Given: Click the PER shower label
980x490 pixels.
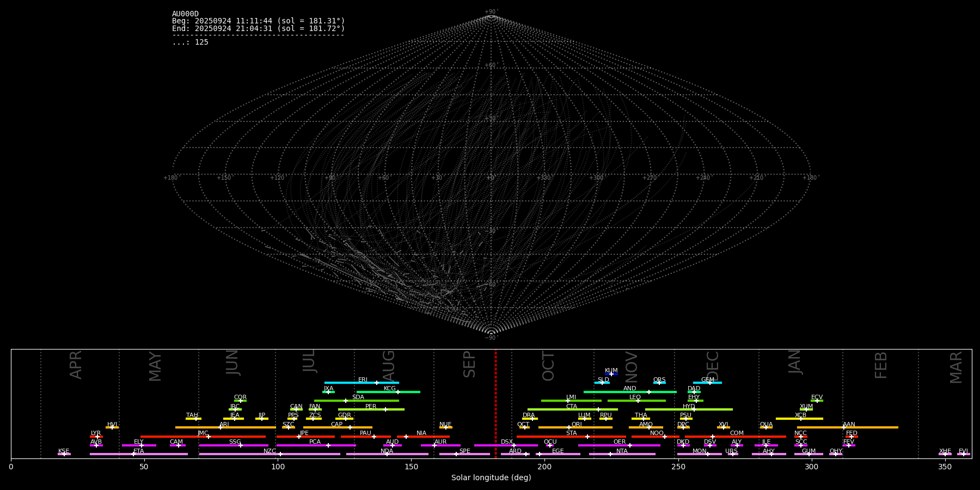Looking at the screenshot, I should (x=371, y=407).
